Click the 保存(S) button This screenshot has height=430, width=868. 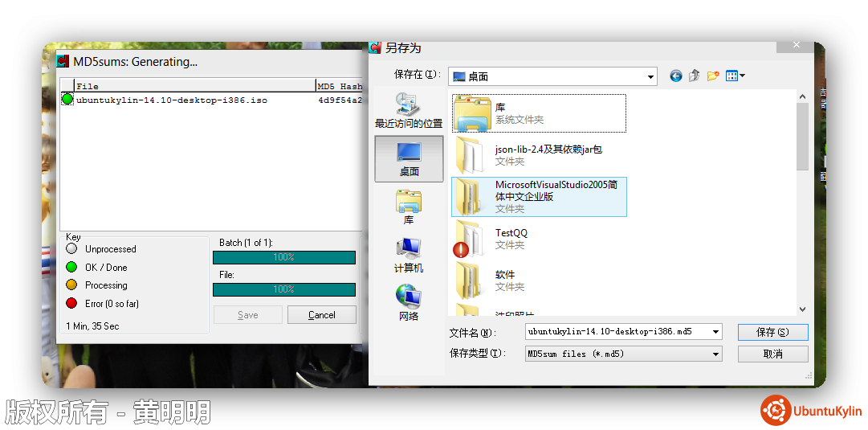click(x=772, y=332)
